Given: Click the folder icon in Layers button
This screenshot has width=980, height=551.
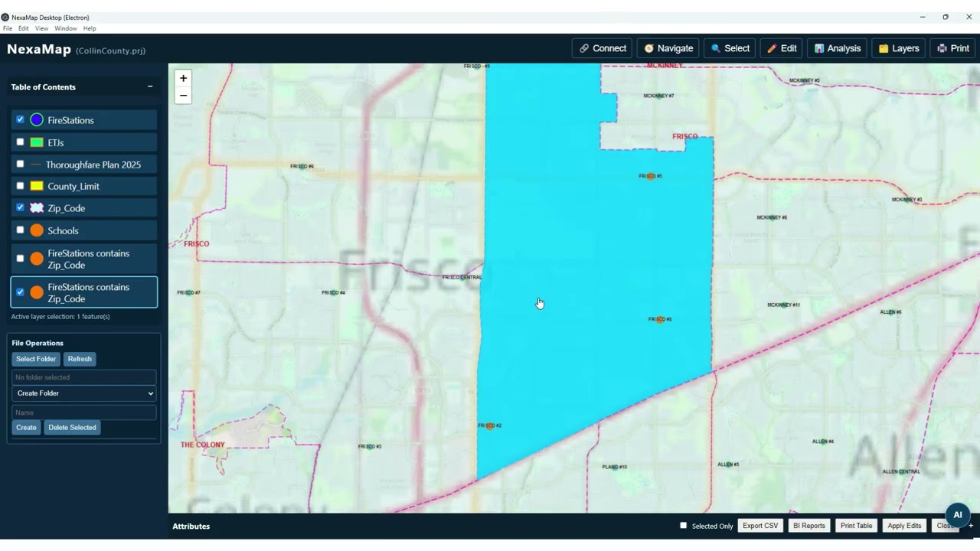Looking at the screenshot, I should click(x=884, y=48).
